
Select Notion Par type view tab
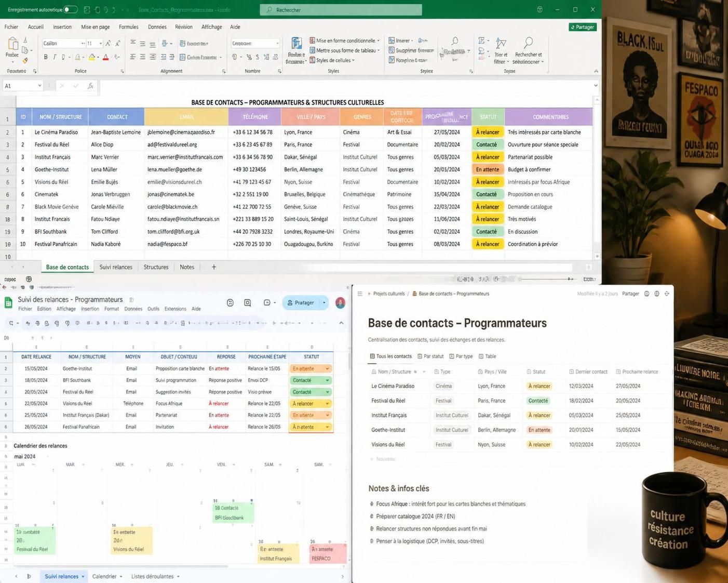point(461,356)
